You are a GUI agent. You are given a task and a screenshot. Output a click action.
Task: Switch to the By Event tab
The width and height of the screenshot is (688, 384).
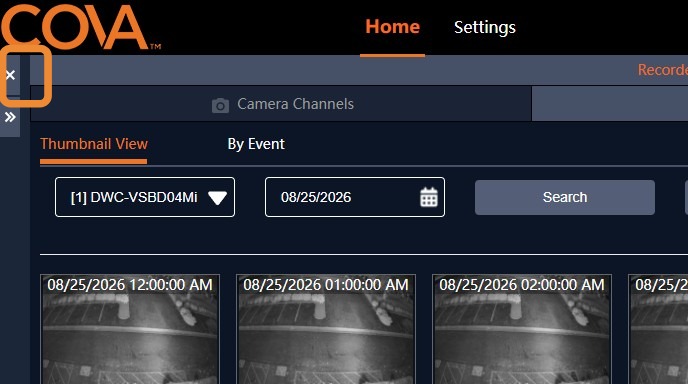[x=256, y=144]
